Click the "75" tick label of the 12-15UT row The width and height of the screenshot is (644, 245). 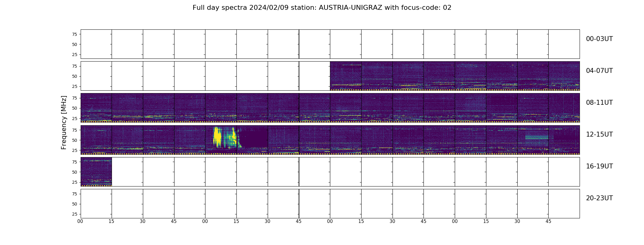click(75, 130)
